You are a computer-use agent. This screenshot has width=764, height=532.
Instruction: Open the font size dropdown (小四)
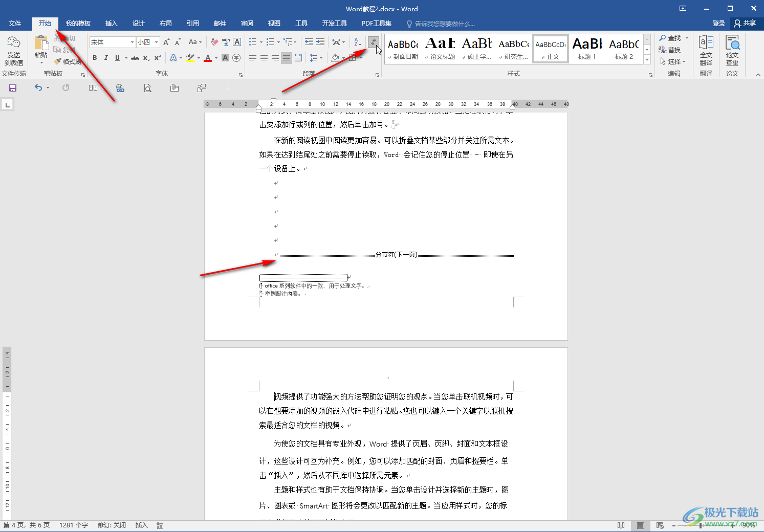click(156, 42)
